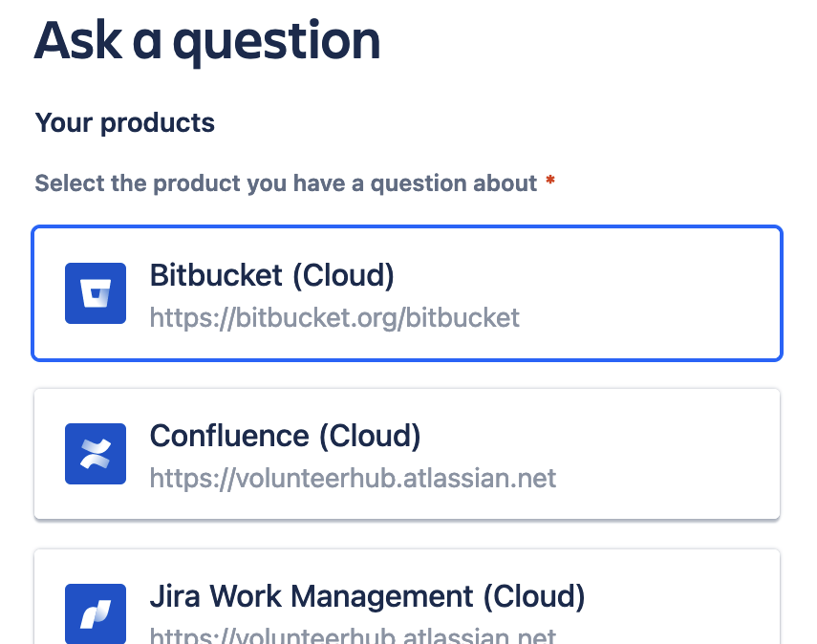
Task: Click the volunteerhub URL under Confluence
Action: tap(353, 479)
